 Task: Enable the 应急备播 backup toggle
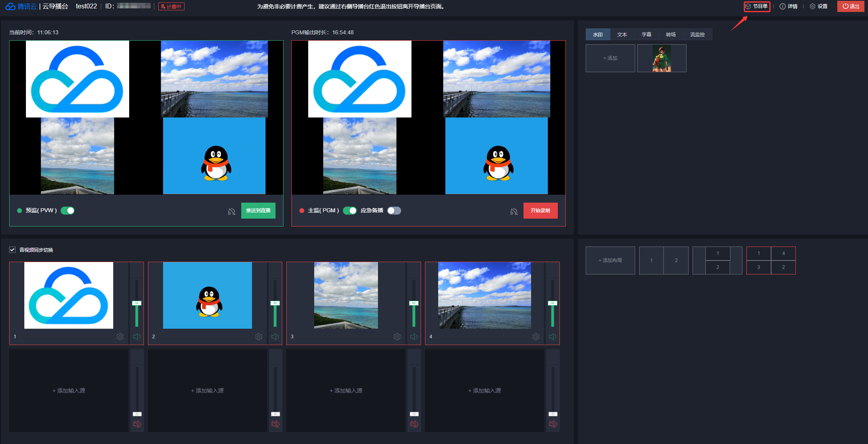click(x=394, y=211)
